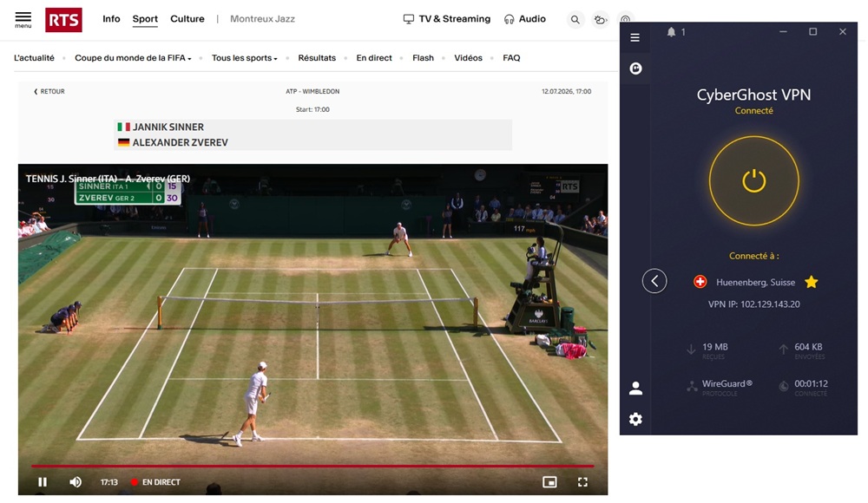The image size is (868, 503).
Task: Click the Audio headphones icon
Action: click(510, 19)
